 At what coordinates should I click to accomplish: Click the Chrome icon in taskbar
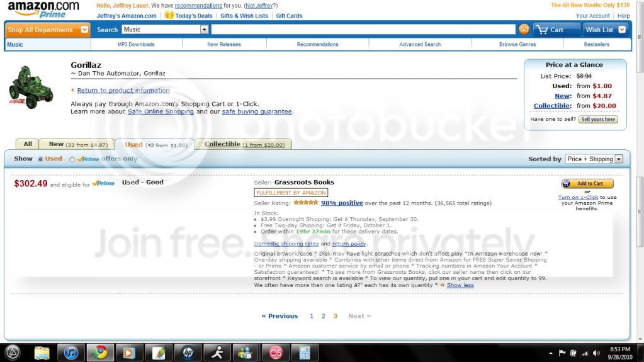tap(98, 353)
